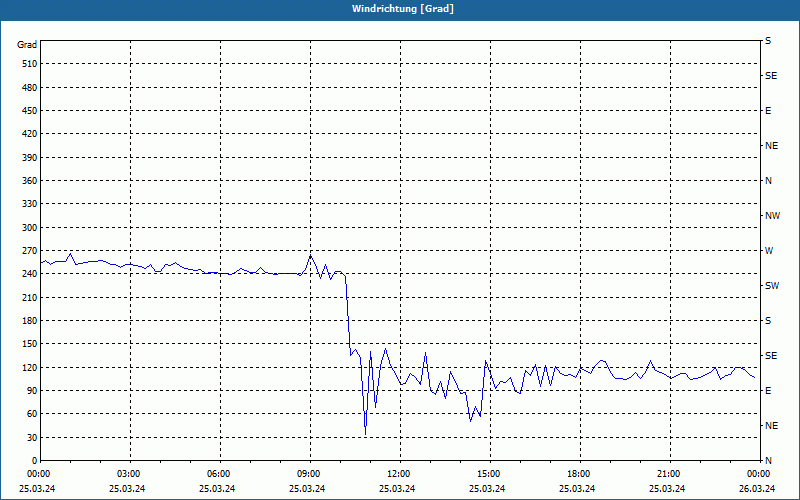Click the E compass label on the 450 gridline
This screenshot has width=800, height=500.
(768, 111)
